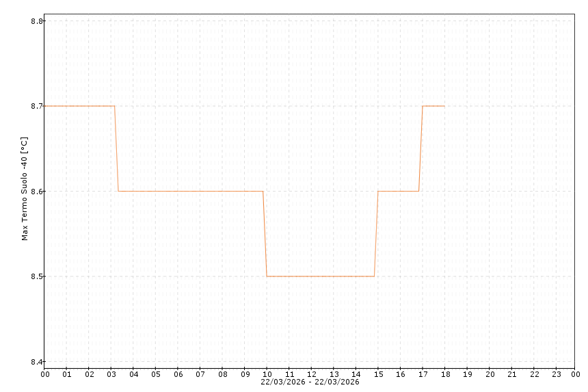
Task: Click the 8.4 y-axis value label
Action: [38, 362]
